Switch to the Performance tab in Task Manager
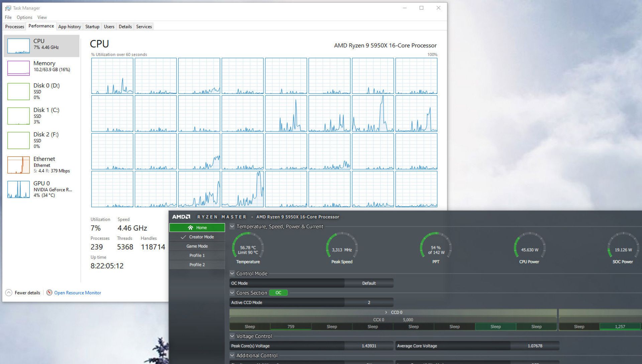This screenshot has height=364, width=642. pos(40,26)
